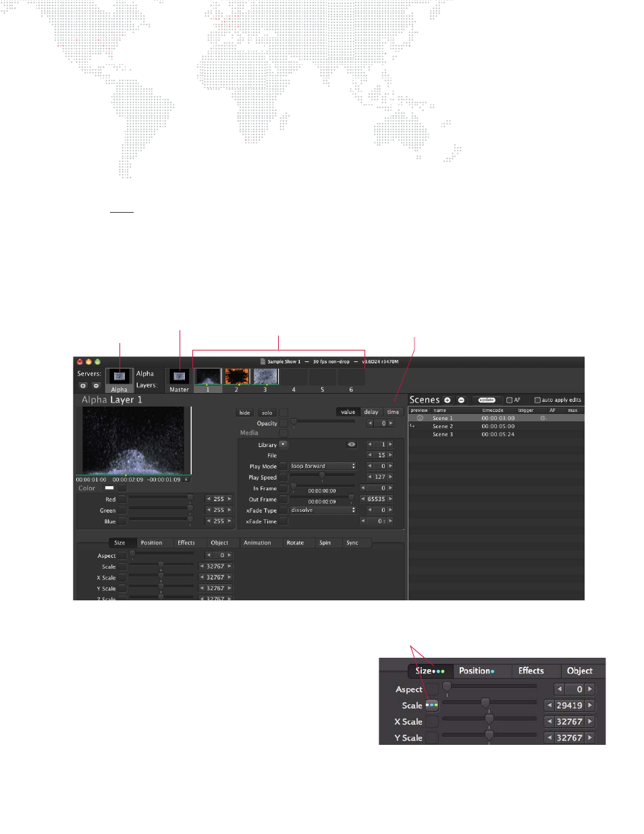Select the value mode button
The image size is (644, 834).
coord(348,412)
